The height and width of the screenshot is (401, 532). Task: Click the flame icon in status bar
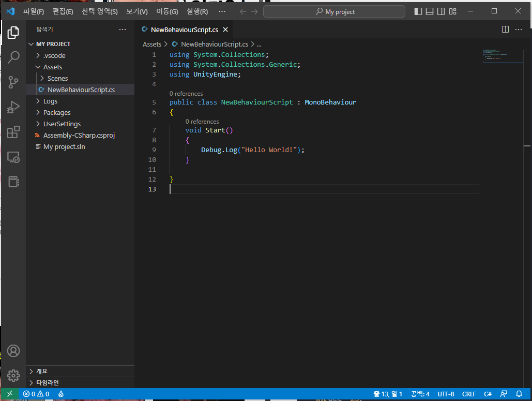point(61,394)
